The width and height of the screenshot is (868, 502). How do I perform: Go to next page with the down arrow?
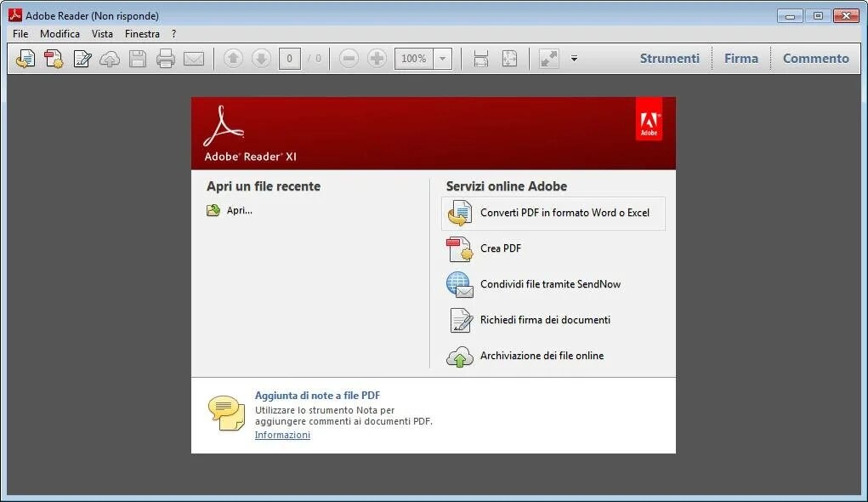[261, 58]
